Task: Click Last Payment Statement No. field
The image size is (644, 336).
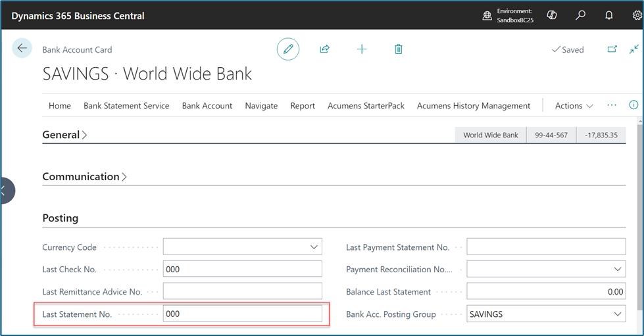Action: (x=546, y=247)
